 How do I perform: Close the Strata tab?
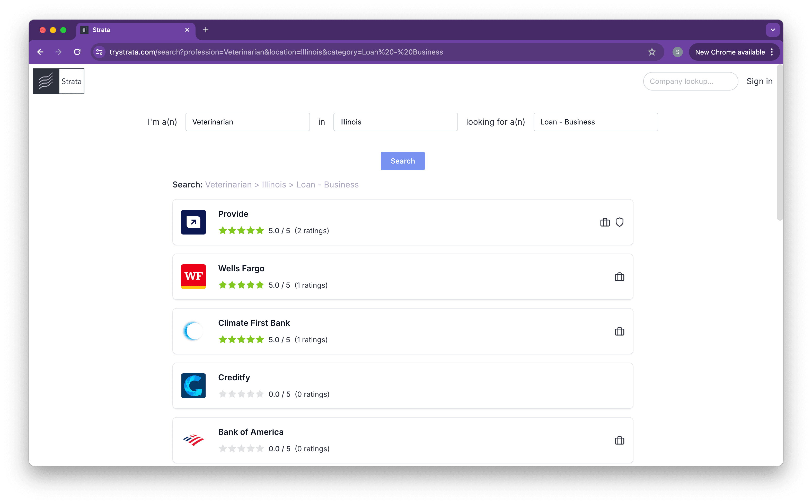click(x=187, y=30)
